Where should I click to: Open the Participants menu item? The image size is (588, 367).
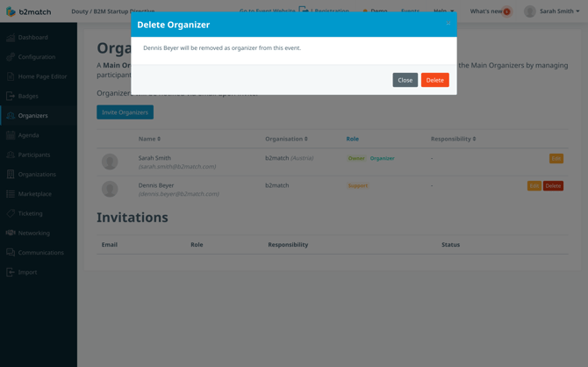[x=33, y=155]
